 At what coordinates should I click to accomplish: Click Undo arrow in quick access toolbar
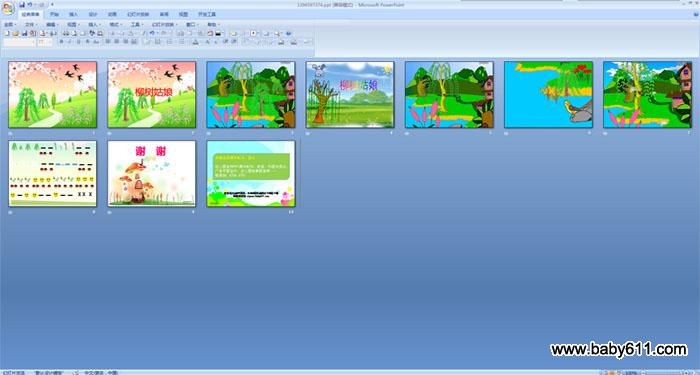coord(29,4)
